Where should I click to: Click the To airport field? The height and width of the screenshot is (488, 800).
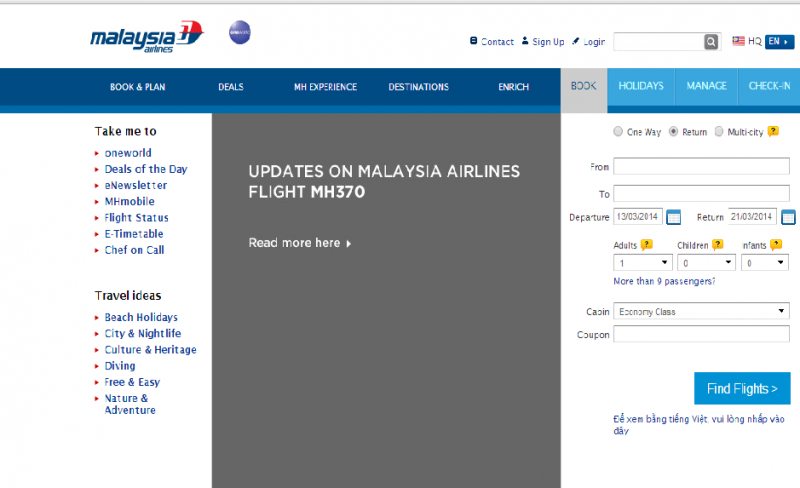702,193
